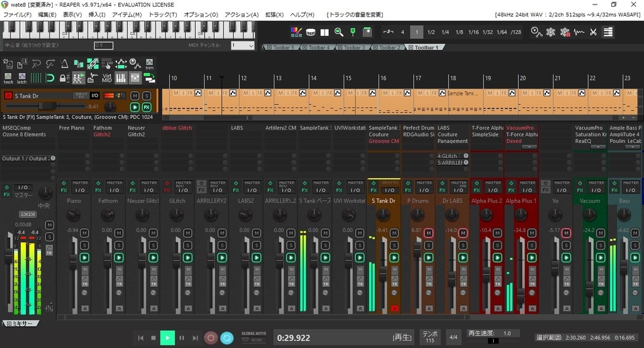Select latch automation mode icon
Screen dimensions: 644x348
(x=22, y=78)
